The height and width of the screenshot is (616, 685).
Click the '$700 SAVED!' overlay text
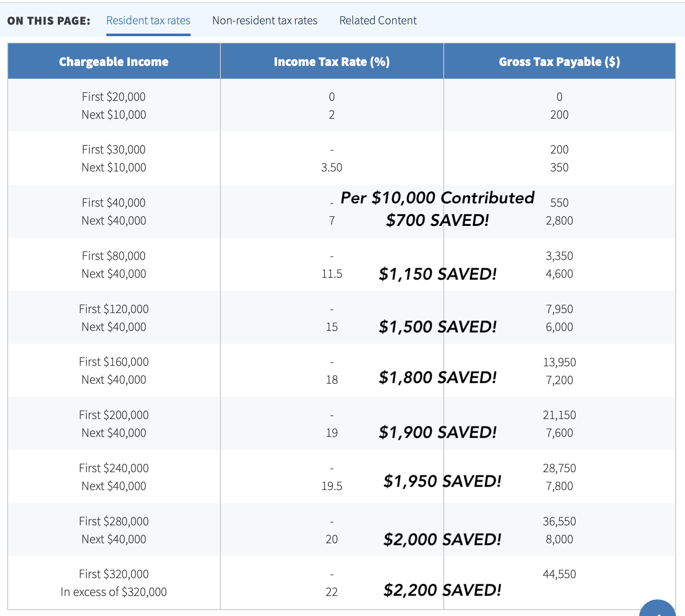tap(437, 220)
